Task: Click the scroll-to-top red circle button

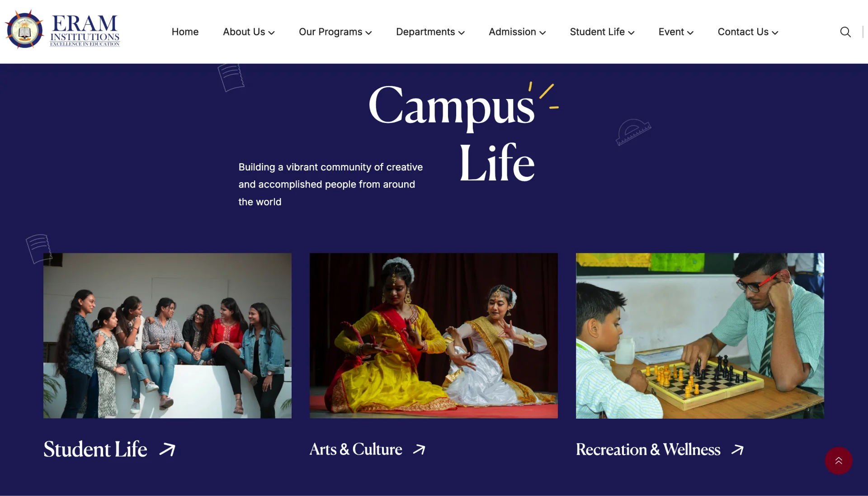Action: point(839,461)
